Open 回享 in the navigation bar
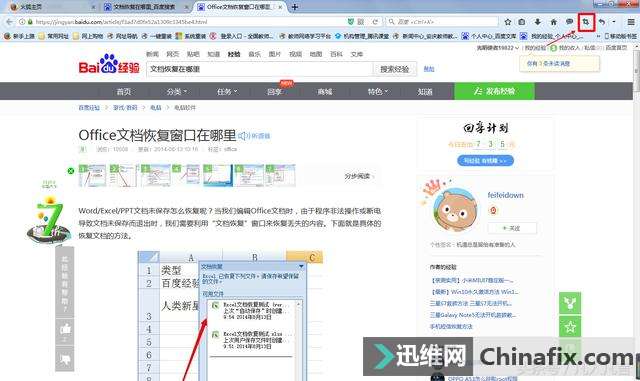640x381 pixels. (275, 92)
